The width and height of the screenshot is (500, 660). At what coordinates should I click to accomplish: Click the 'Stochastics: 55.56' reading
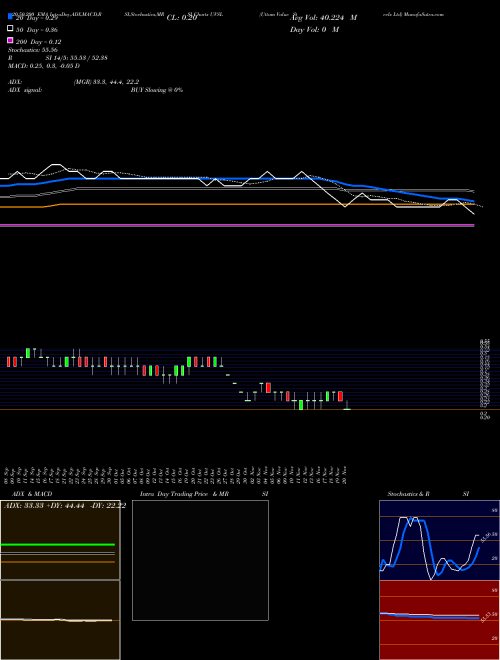click(x=32, y=50)
